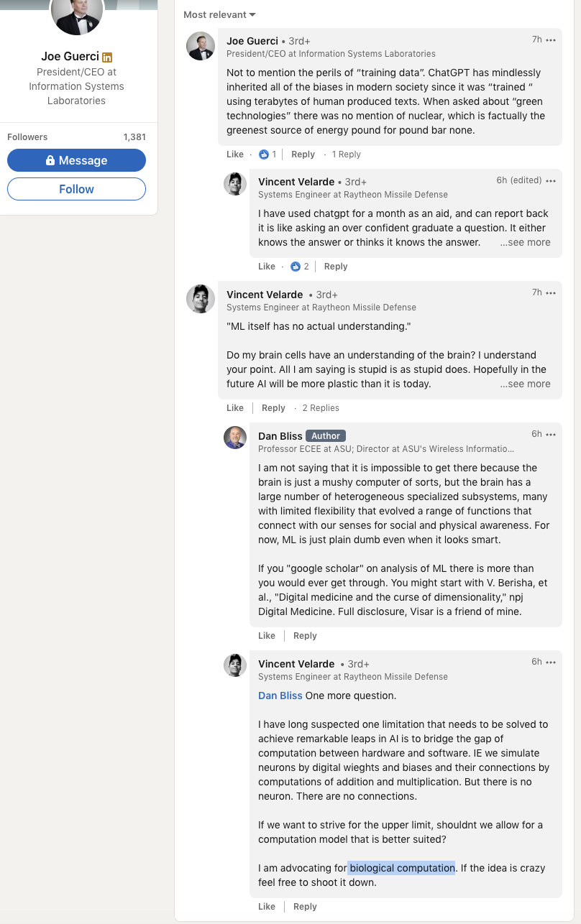
Task: Reply to Dan Bliss's comment
Action: point(305,636)
